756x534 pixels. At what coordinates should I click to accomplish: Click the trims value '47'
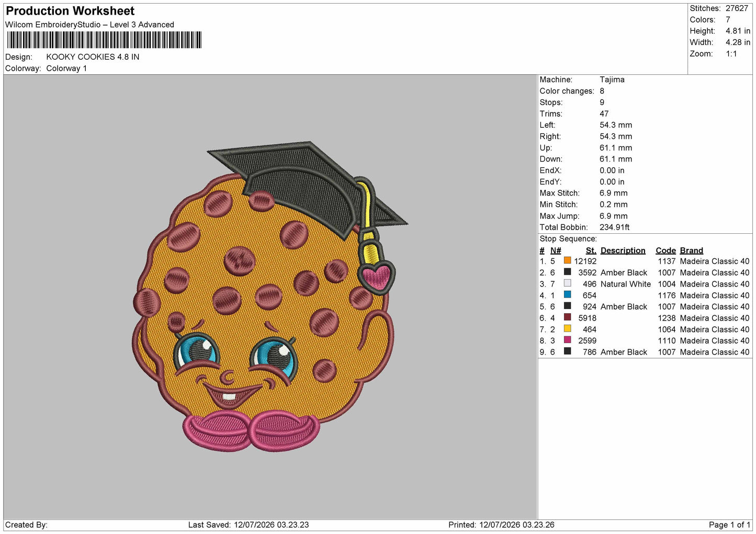tap(604, 114)
